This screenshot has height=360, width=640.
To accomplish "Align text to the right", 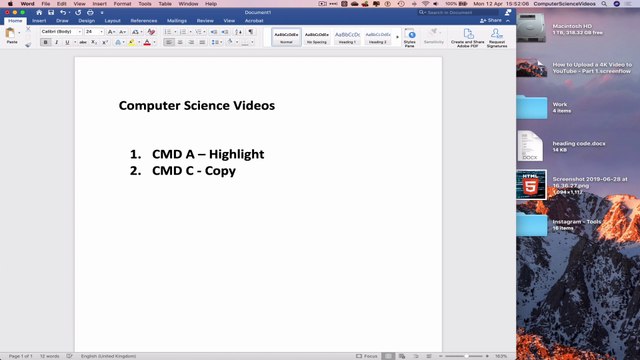I will pos(191,42).
